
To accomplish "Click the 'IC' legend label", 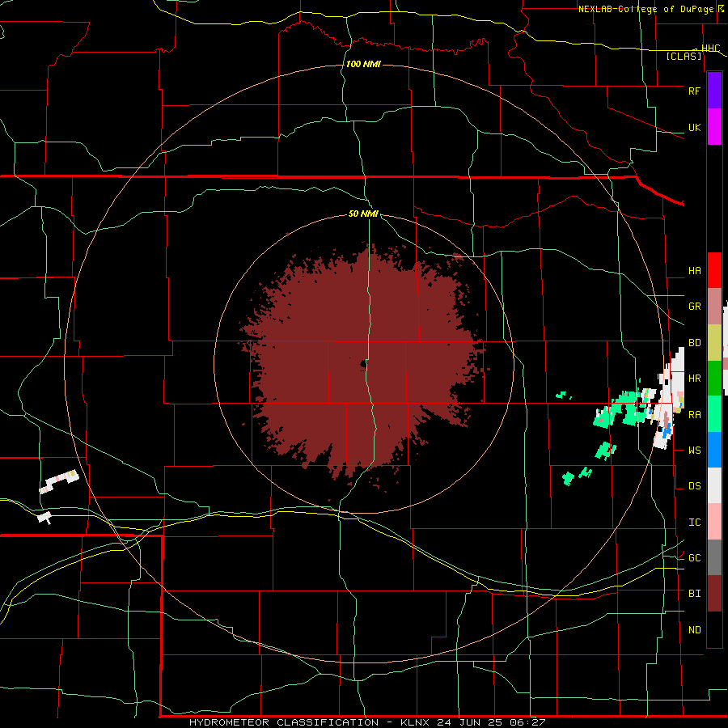I will click(x=694, y=523).
